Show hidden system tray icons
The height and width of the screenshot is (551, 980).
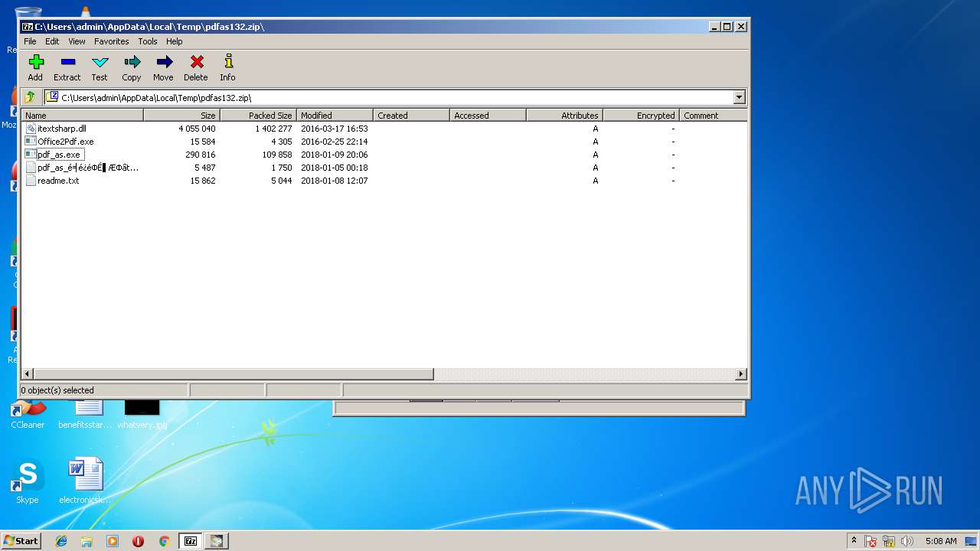pyautogui.click(x=854, y=540)
